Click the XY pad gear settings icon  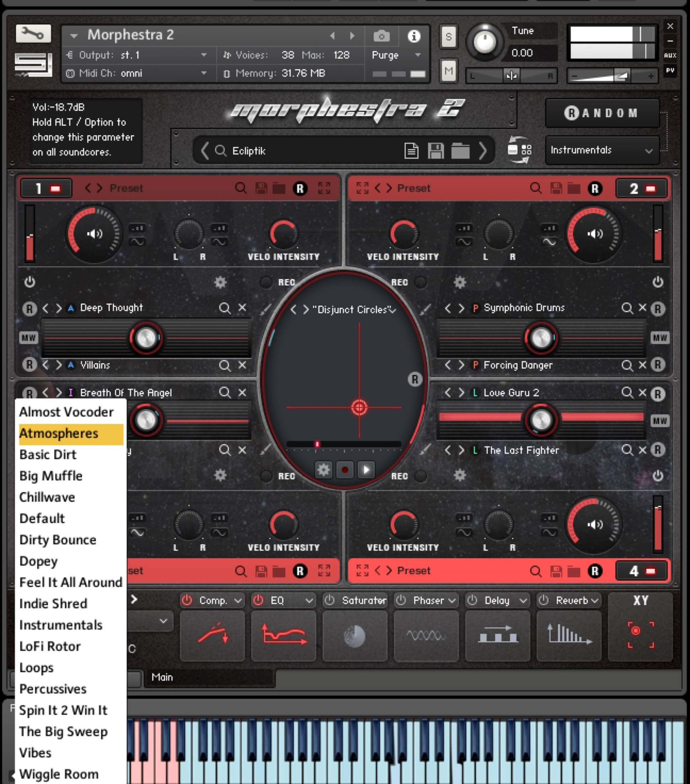pos(323,469)
